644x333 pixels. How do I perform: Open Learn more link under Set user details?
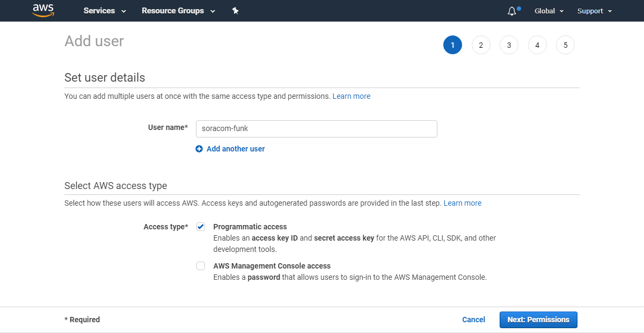[351, 96]
